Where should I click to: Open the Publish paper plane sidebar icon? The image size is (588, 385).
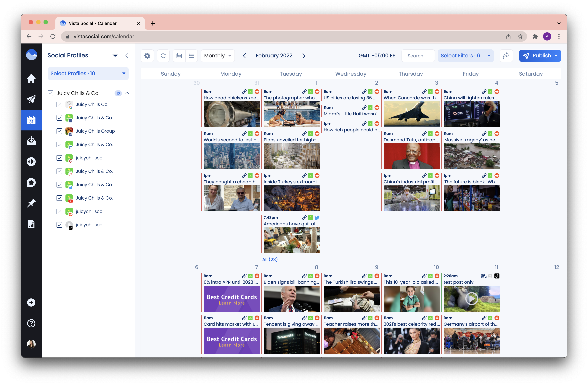tap(31, 99)
